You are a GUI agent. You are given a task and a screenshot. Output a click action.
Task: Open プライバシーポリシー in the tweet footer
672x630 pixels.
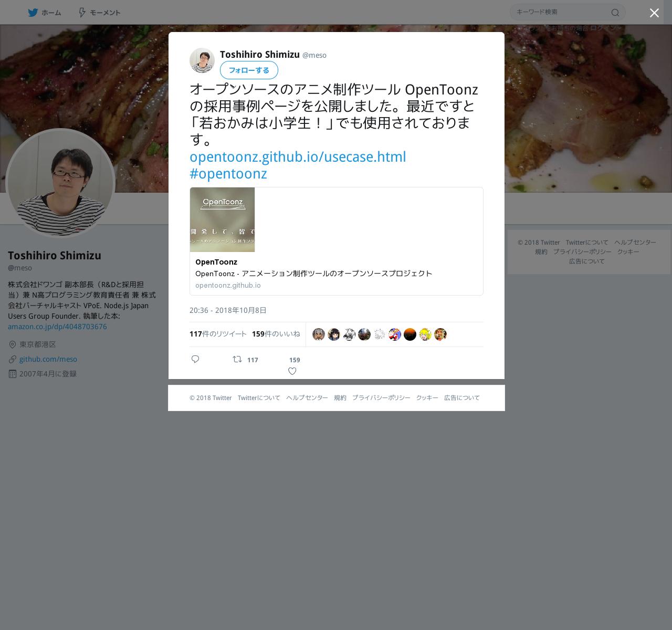coord(381,398)
